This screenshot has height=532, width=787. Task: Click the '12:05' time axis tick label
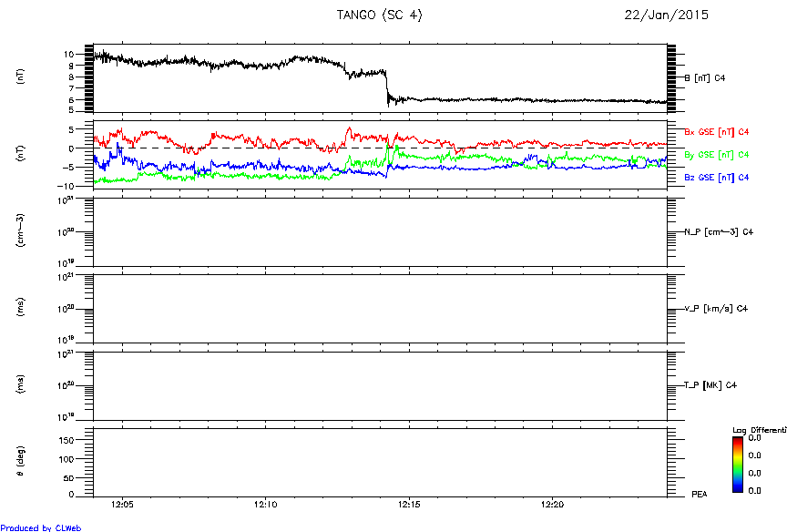[122, 505]
